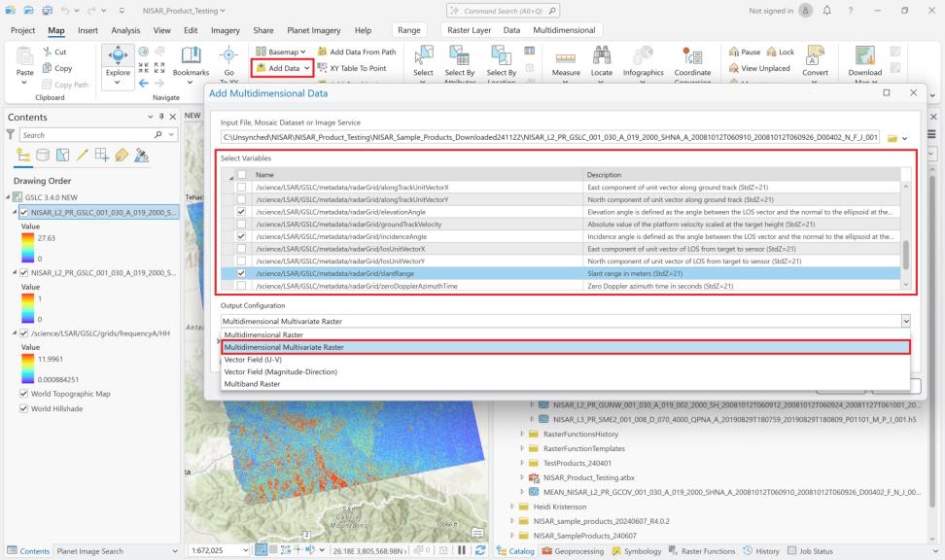
Task: Show Contents list by drawing order
Action: point(23,156)
